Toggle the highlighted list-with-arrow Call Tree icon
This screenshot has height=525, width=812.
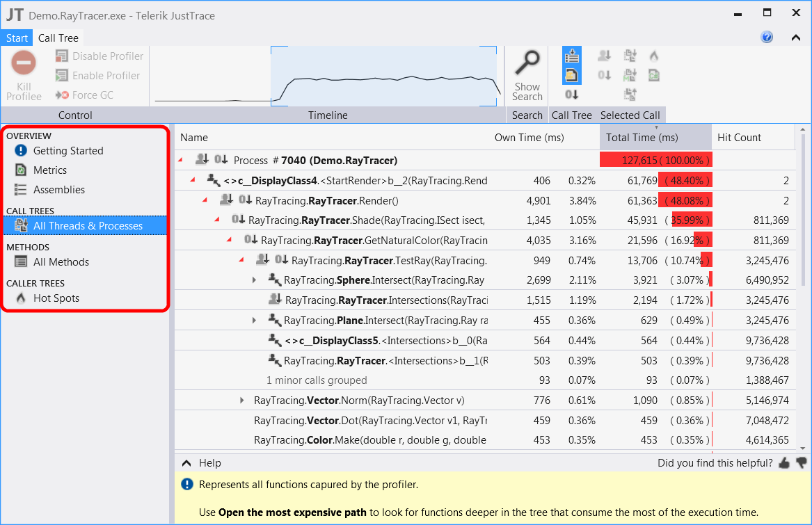click(x=572, y=56)
